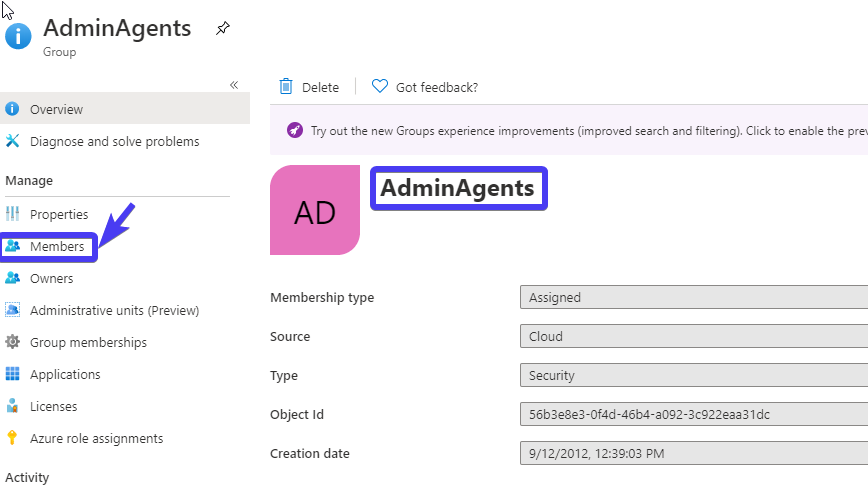Click the new Groups experience banner text
Image resolution: width=868 pixels, height=488 pixels.
tap(589, 131)
